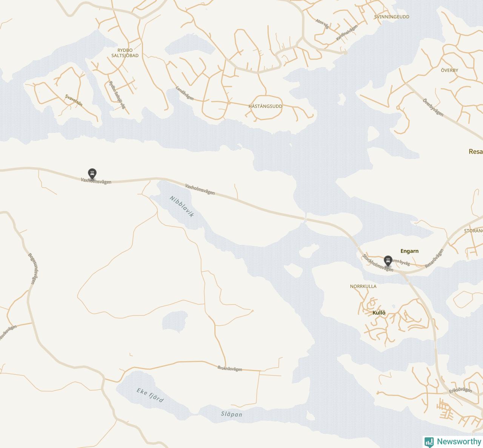Image resolution: width=483 pixels, height=448 pixels.
Task: Click the Överbyvägen road label
Action: pos(433,107)
